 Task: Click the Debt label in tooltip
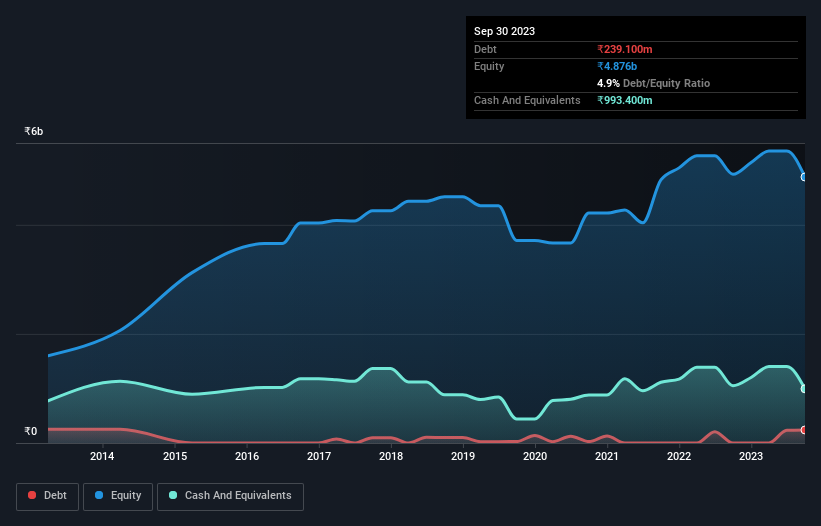point(485,49)
